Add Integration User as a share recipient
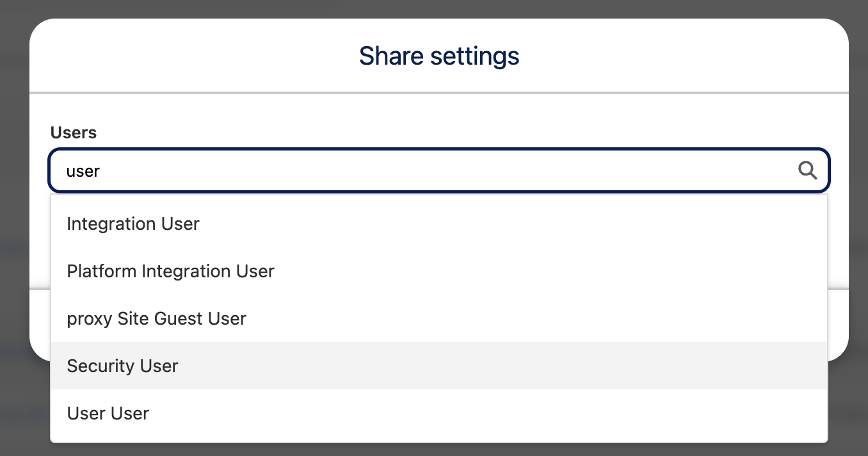The height and width of the screenshot is (456, 868). (133, 224)
